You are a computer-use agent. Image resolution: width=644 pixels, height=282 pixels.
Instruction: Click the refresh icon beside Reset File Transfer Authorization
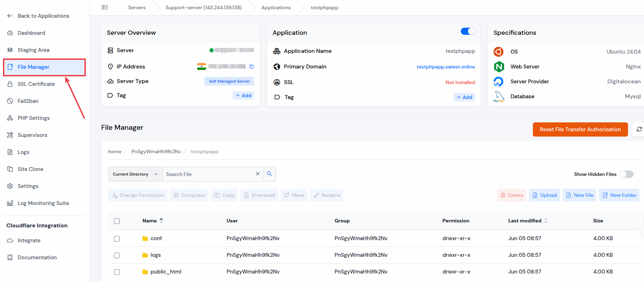click(639, 129)
